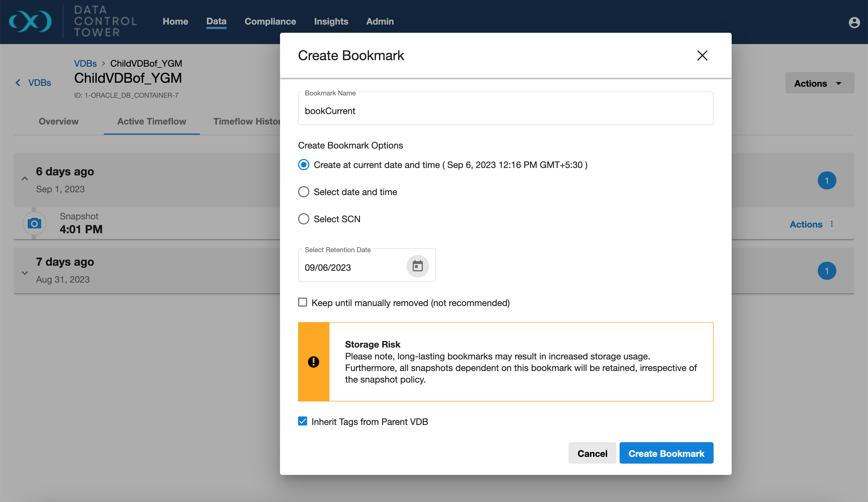Image resolution: width=868 pixels, height=502 pixels.
Task: Click the snapshot row three-dot menu
Action: click(832, 224)
